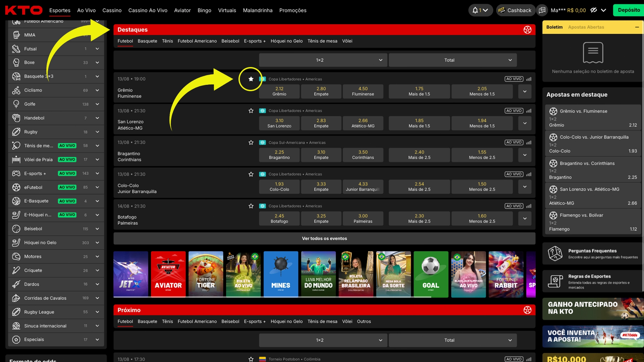Toggle balance visibility eye icon
Image resolution: width=644 pixels, height=362 pixels.
tap(594, 10)
